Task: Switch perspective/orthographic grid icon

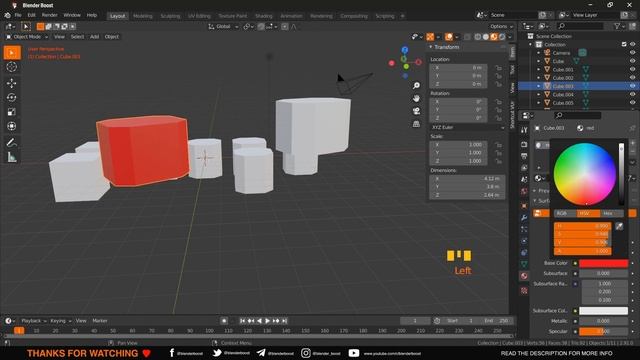Action: [416, 124]
